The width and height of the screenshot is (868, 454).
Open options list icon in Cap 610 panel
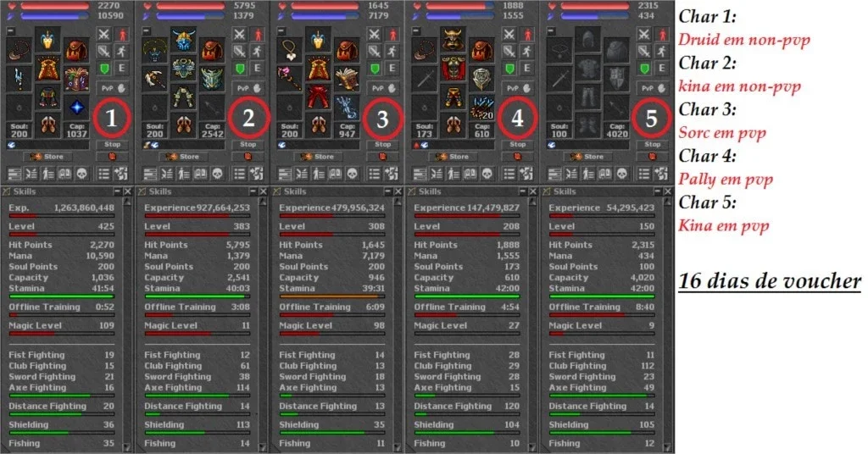(x=509, y=174)
